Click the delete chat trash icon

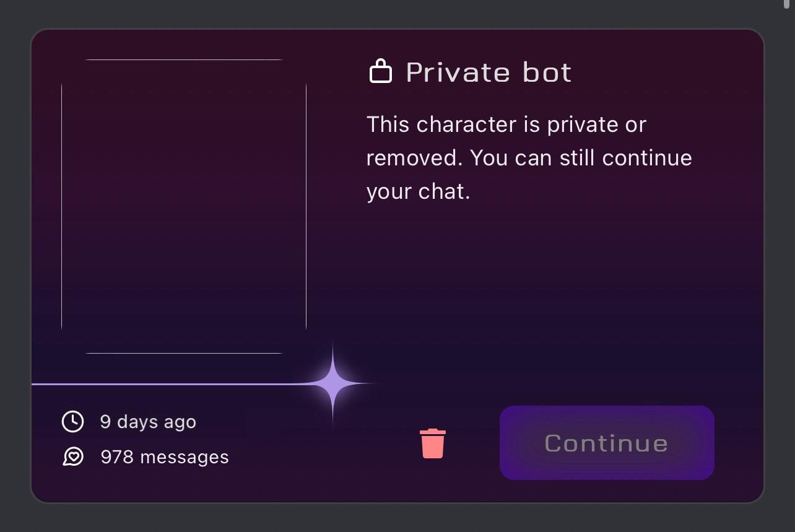coord(432,443)
